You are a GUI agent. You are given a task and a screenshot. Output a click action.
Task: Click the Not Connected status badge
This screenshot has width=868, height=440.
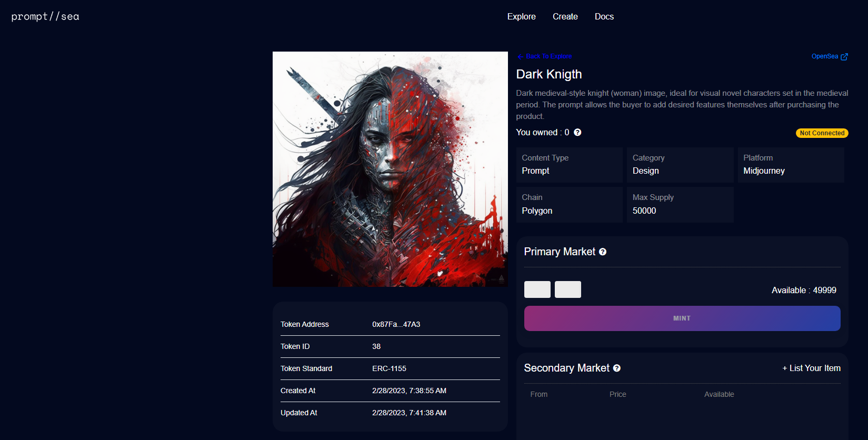click(x=822, y=133)
